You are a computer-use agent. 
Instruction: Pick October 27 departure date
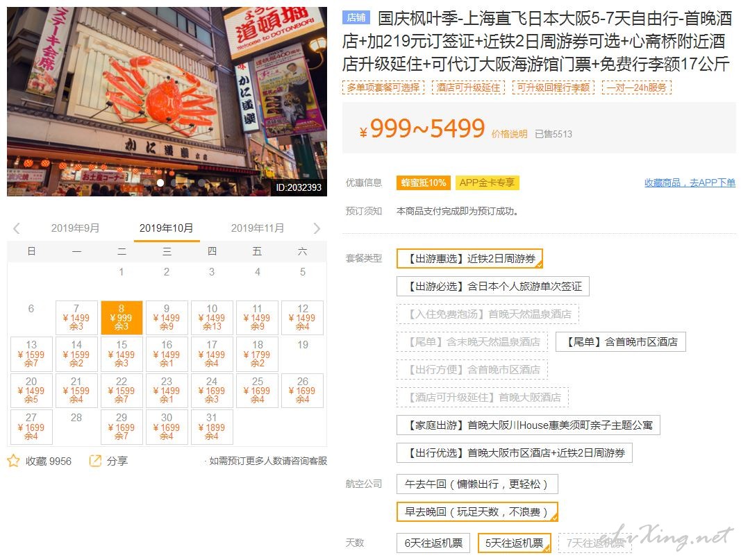point(31,427)
